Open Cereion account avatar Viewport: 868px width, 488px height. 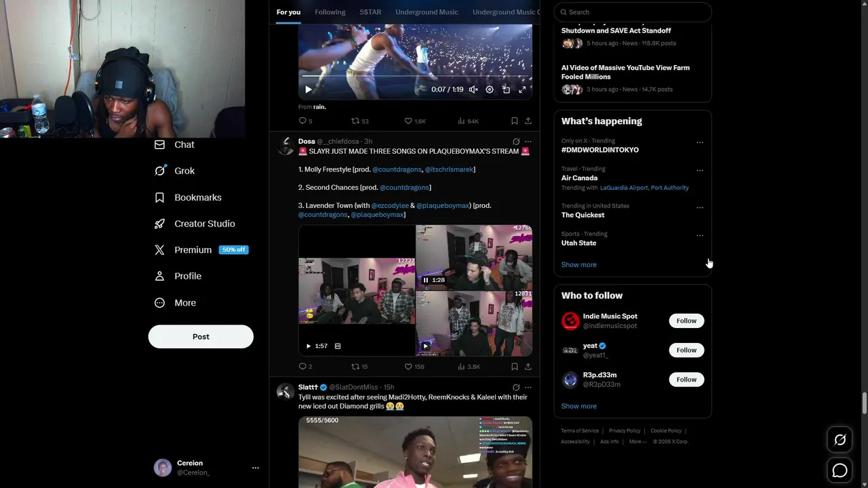(x=163, y=468)
